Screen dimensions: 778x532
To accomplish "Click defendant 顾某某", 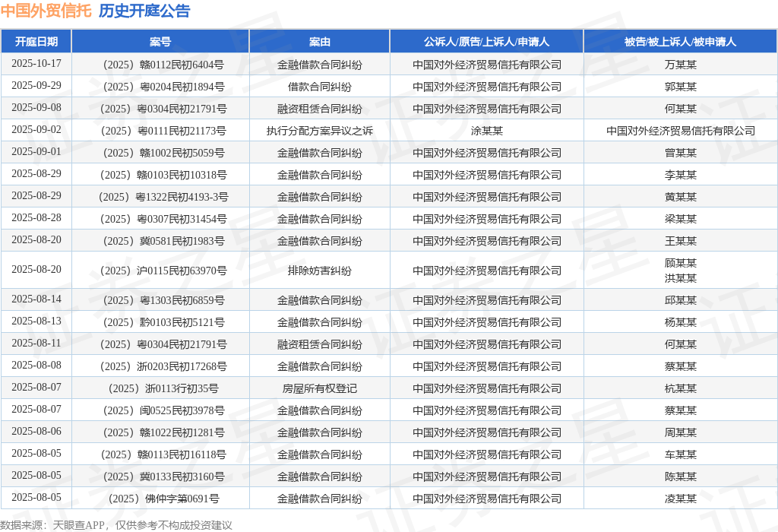I will 680,263.
